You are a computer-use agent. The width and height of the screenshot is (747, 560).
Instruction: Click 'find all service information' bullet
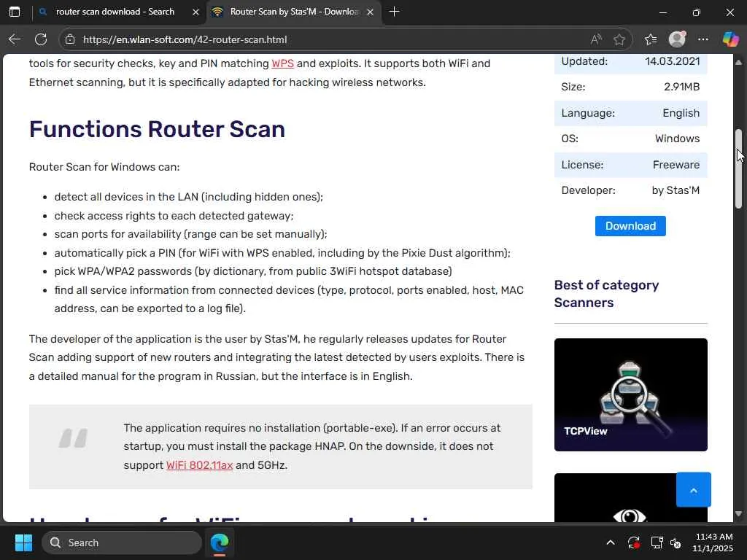point(289,299)
